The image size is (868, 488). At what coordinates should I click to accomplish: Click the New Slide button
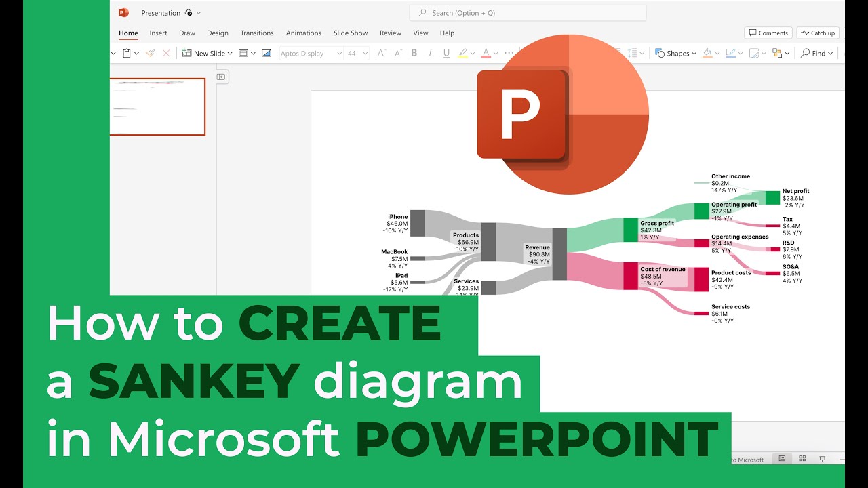pos(203,53)
